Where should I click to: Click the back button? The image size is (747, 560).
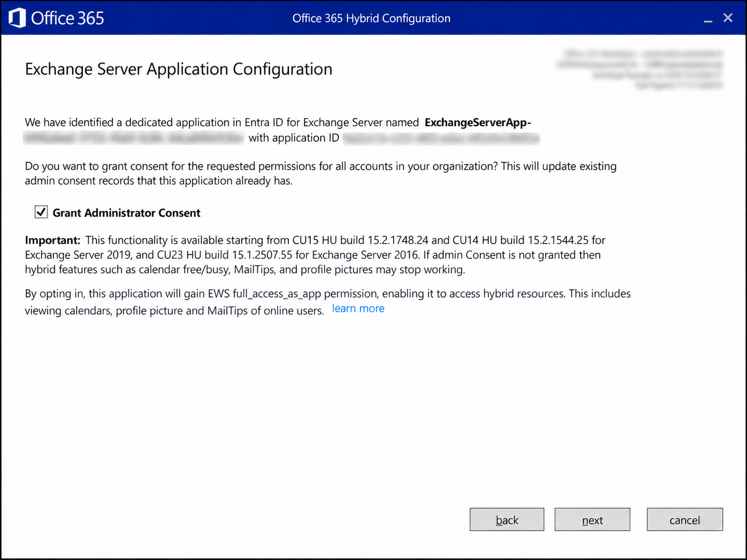point(507,519)
